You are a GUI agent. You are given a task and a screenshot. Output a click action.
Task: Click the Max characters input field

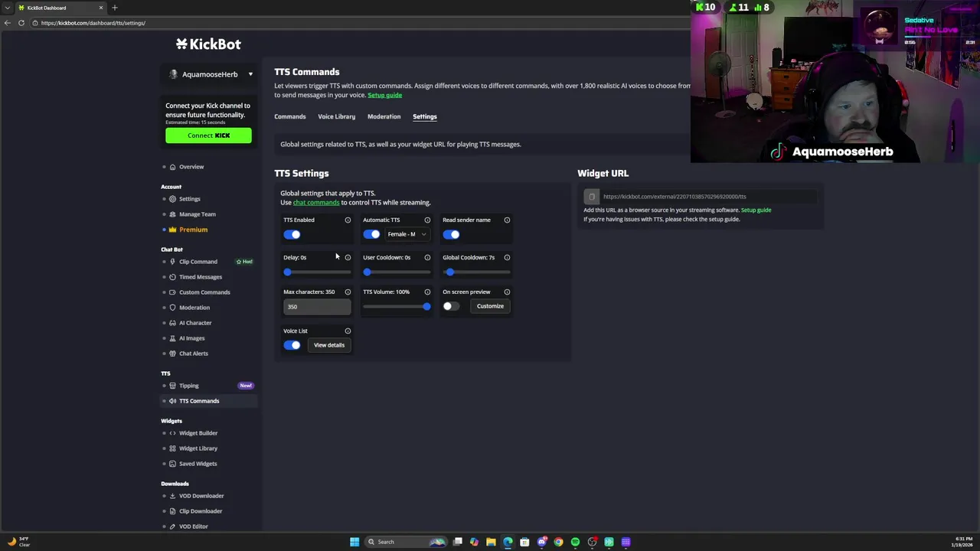pos(317,307)
